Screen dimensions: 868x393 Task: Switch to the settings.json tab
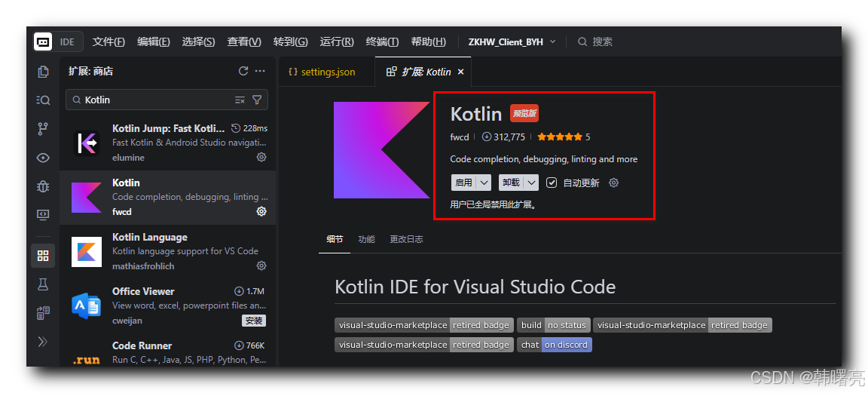[326, 72]
